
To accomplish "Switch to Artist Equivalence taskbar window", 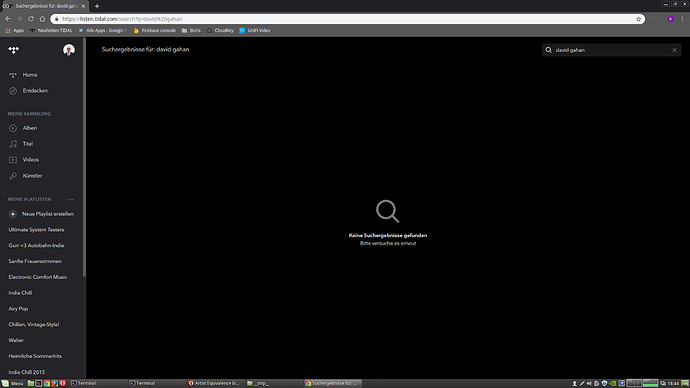I will pos(216,383).
